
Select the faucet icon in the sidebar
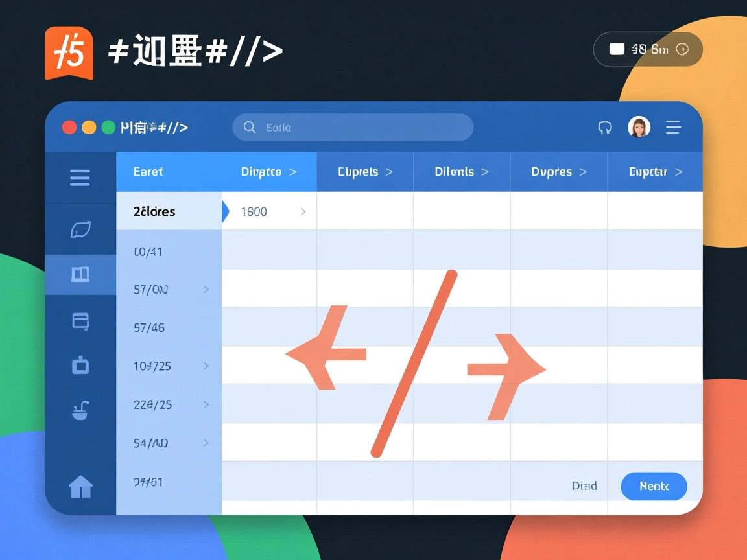point(80,409)
